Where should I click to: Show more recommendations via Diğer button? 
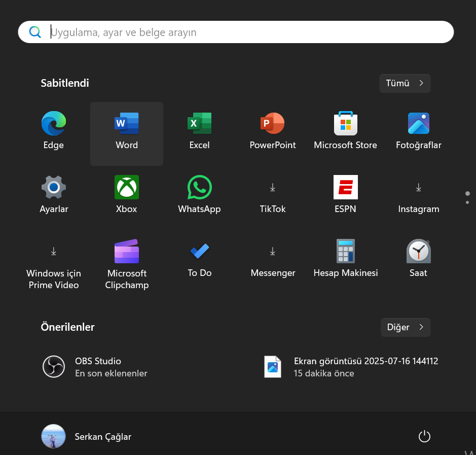coord(405,327)
